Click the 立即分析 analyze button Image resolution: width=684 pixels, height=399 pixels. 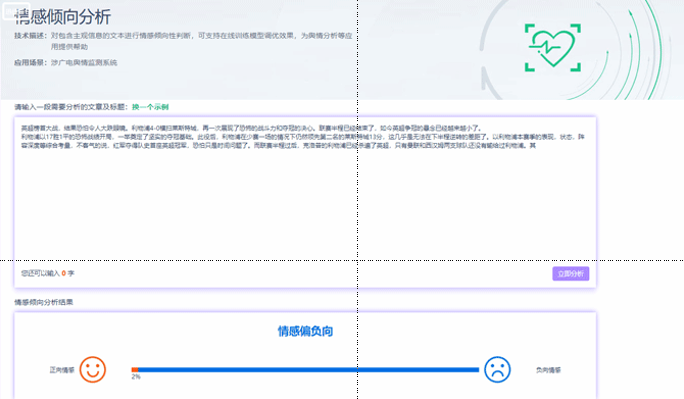pos(571,273)
